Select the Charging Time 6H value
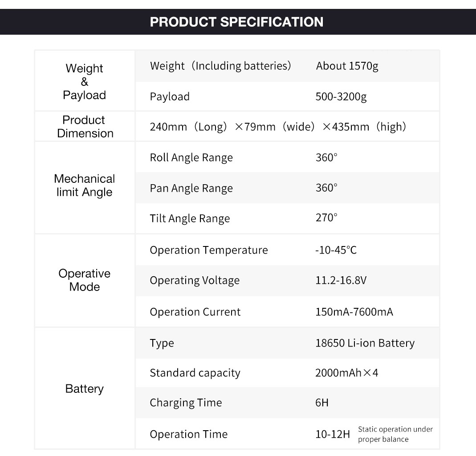Viewport: 476px width, 456px height. (x=322, y=403)
